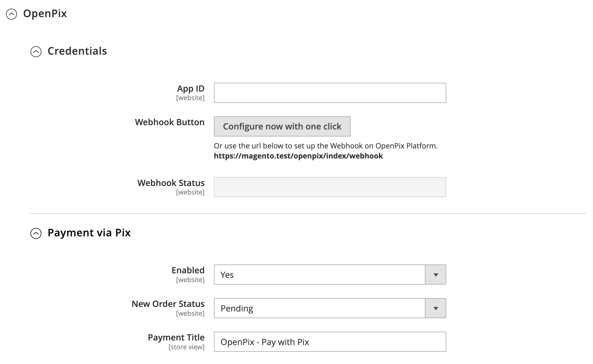593x364 pixels.
Task: Click the OpenPix section heading
Action: point(45,13)
